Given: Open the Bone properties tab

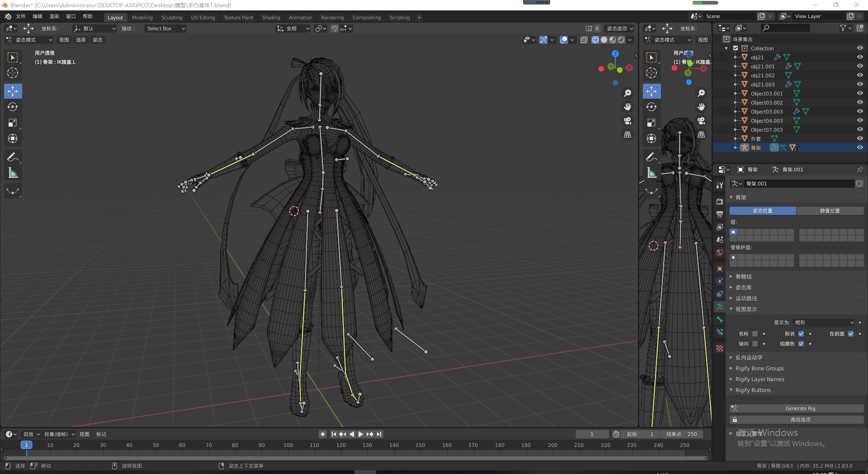Looking at the screenshot, I should [x=720, y=319].
